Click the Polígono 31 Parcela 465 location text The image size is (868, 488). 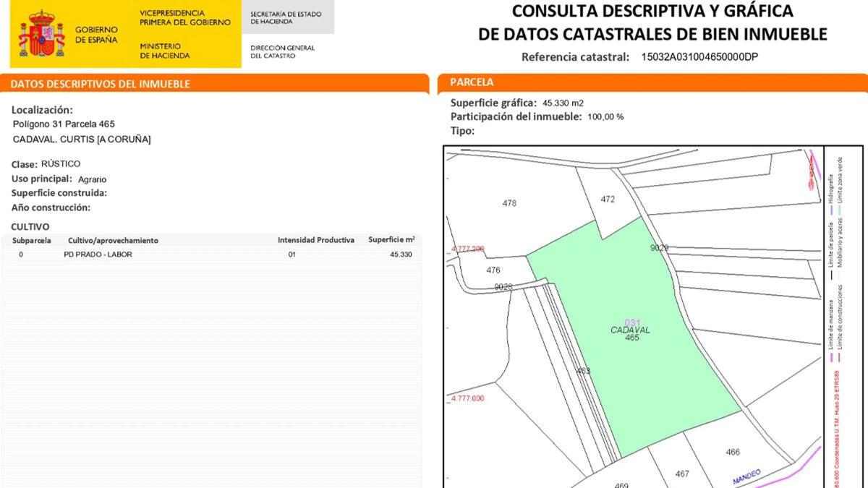pyautogui.click(x=64, y=124)
